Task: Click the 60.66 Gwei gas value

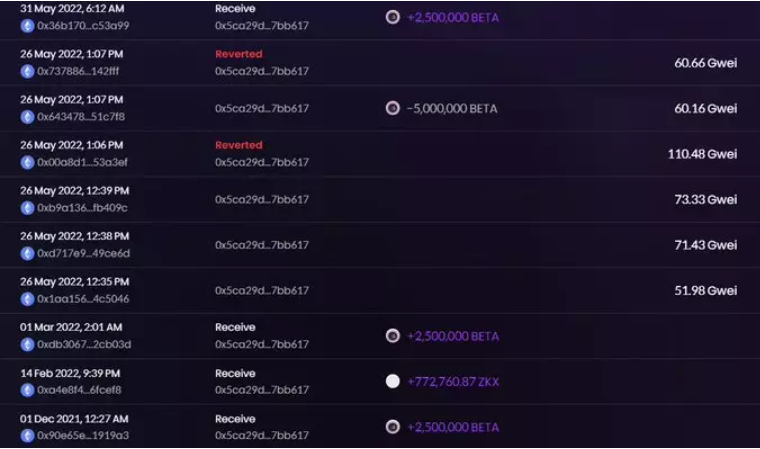Action: click(705, 62)
